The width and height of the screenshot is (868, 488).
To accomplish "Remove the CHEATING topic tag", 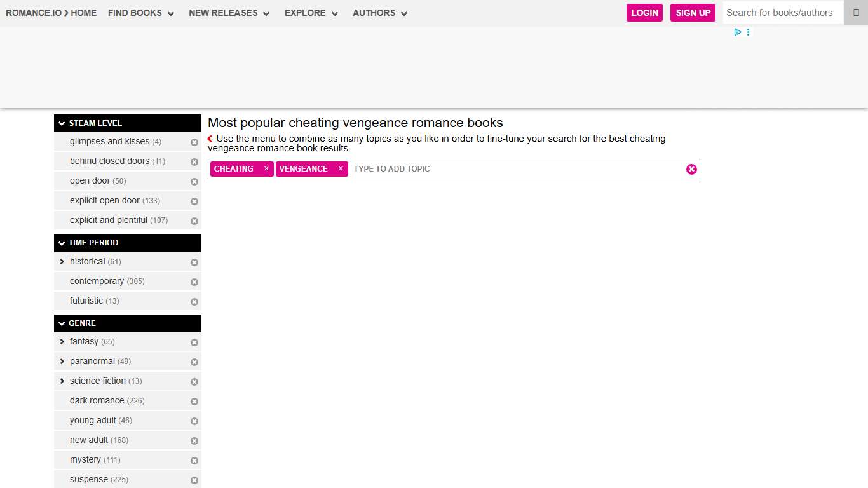I will coord(266,168).
